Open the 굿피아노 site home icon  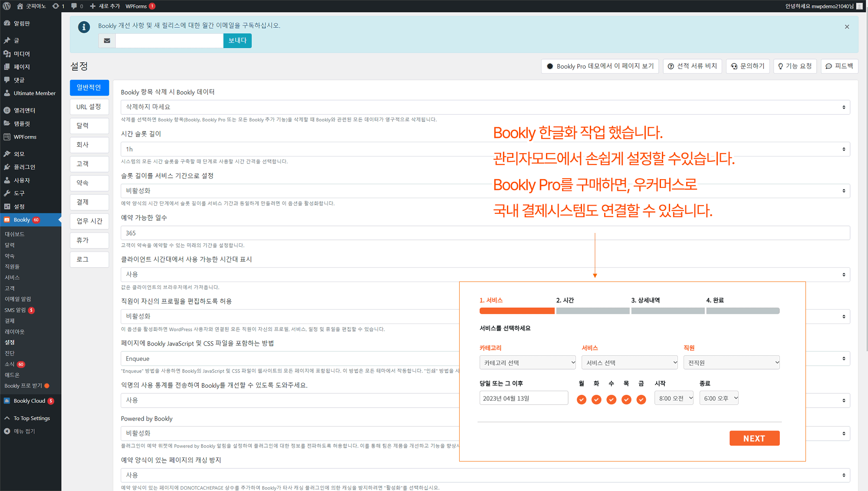(x=20, y=6)
